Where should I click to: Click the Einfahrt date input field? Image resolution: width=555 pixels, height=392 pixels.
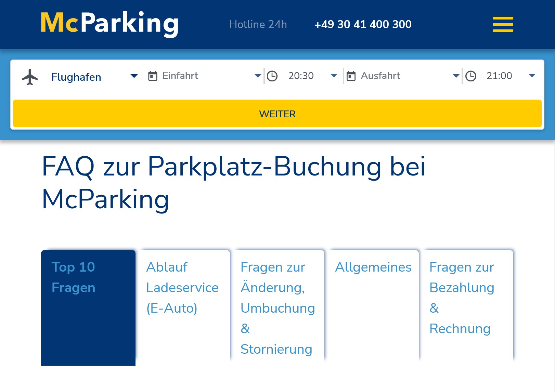(181, 76)
